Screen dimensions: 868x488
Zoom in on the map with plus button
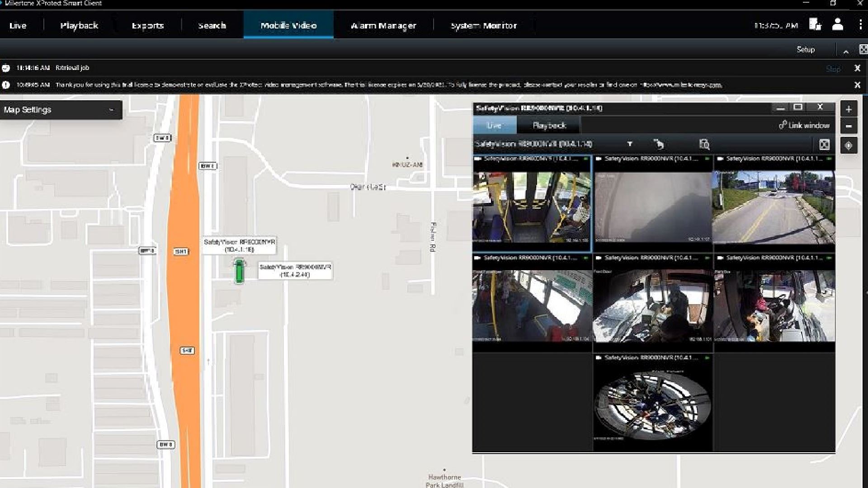coord(849,109)
